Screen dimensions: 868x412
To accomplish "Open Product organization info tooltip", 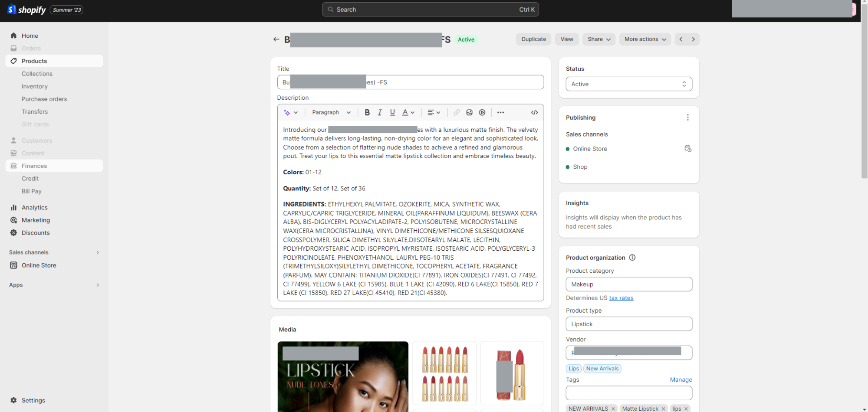I will click(x=632, y=258).
